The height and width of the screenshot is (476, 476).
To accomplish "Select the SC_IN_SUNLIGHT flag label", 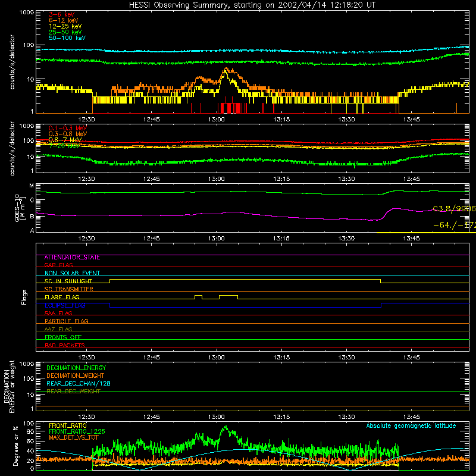I will (68, 281).
